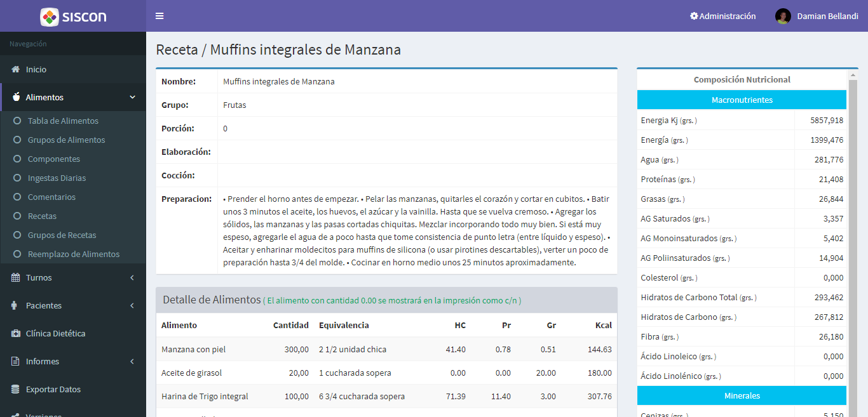Open Reemplazo de Alimentos page
Screen dimensions: 868x417
pos(73,254)
